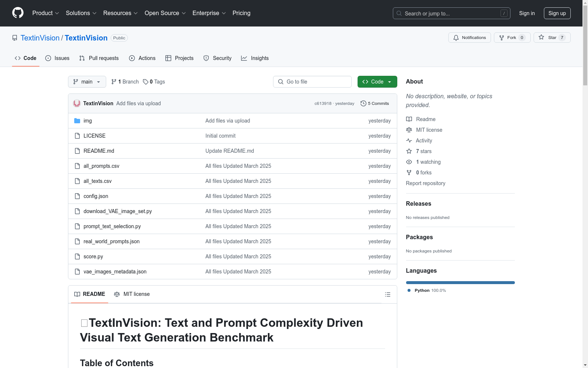The image size is (588, 368).
Task: Click the slash shortcut icon in search
Action: [x=504, y=13]
